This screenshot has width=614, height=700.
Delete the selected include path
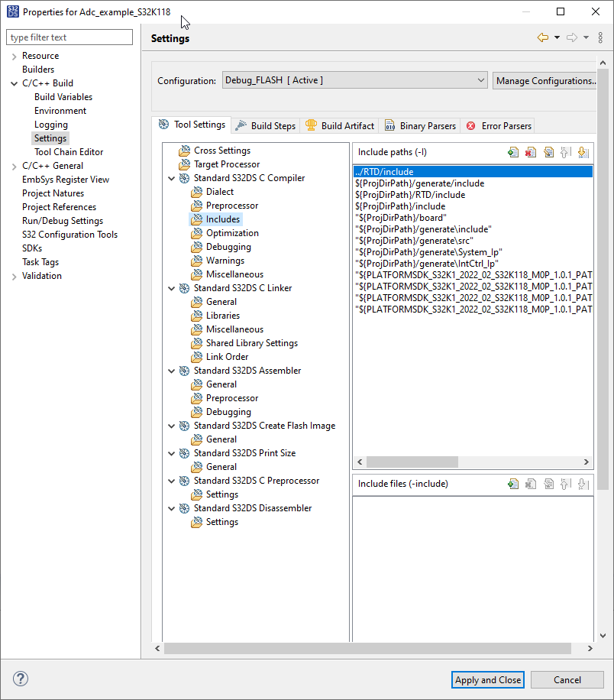(531, 153)
